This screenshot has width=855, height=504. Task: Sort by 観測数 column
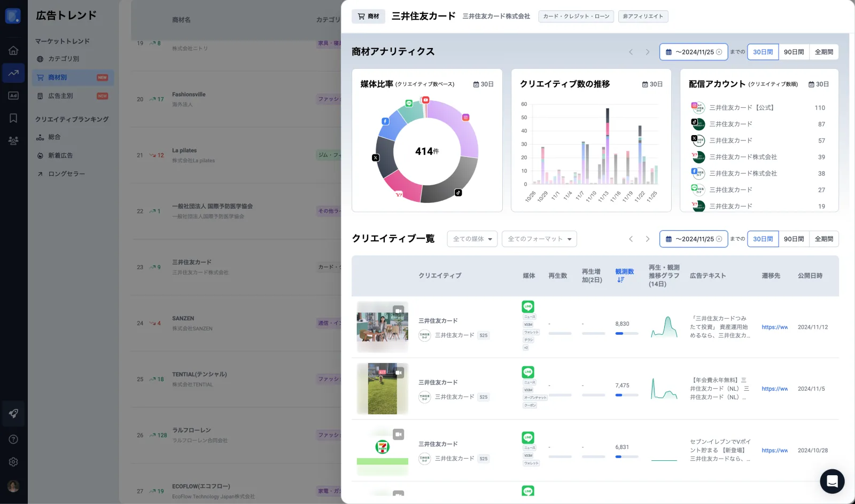(x=624, y=275)
